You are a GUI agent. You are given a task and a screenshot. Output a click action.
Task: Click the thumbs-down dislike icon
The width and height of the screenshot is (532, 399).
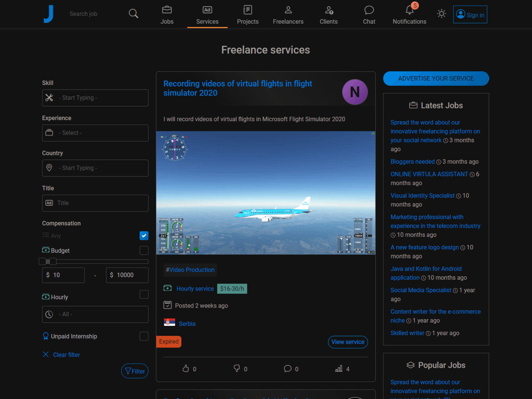pyautogui.click(x=237, y=368)
